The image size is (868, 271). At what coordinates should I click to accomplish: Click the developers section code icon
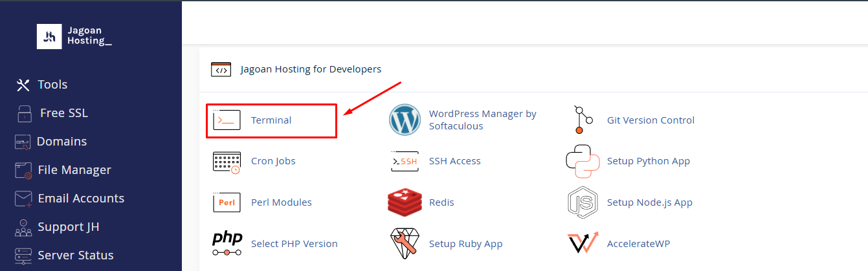pos(221,69)
